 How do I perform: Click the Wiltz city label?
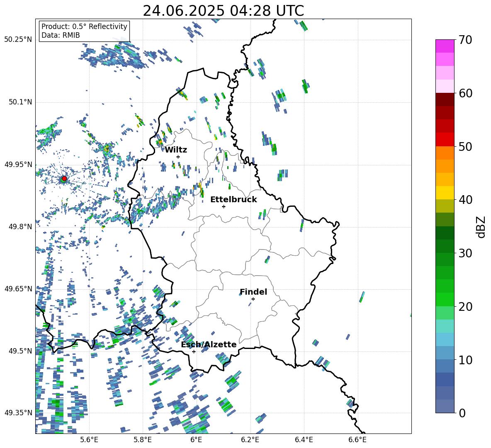176,150
